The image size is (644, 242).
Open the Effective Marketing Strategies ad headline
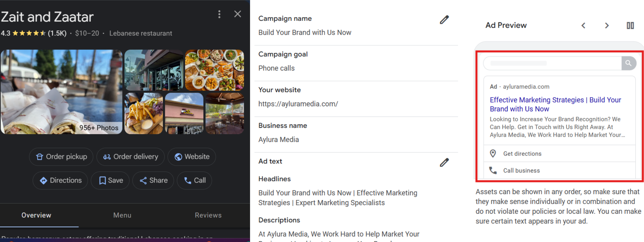point(555,104)
